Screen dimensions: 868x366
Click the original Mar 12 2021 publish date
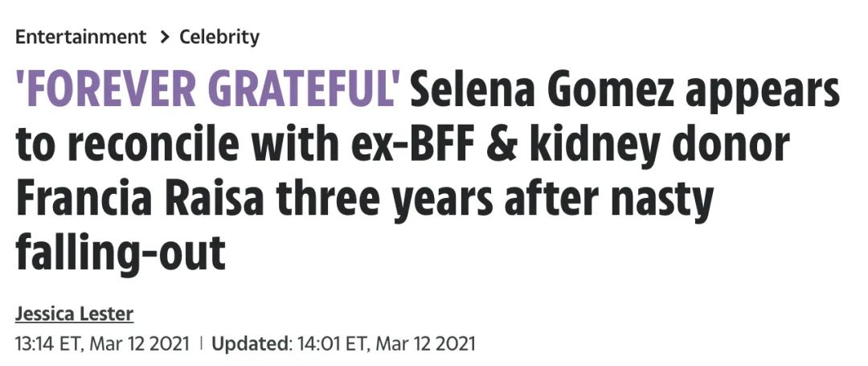click(x=139, y=343)
